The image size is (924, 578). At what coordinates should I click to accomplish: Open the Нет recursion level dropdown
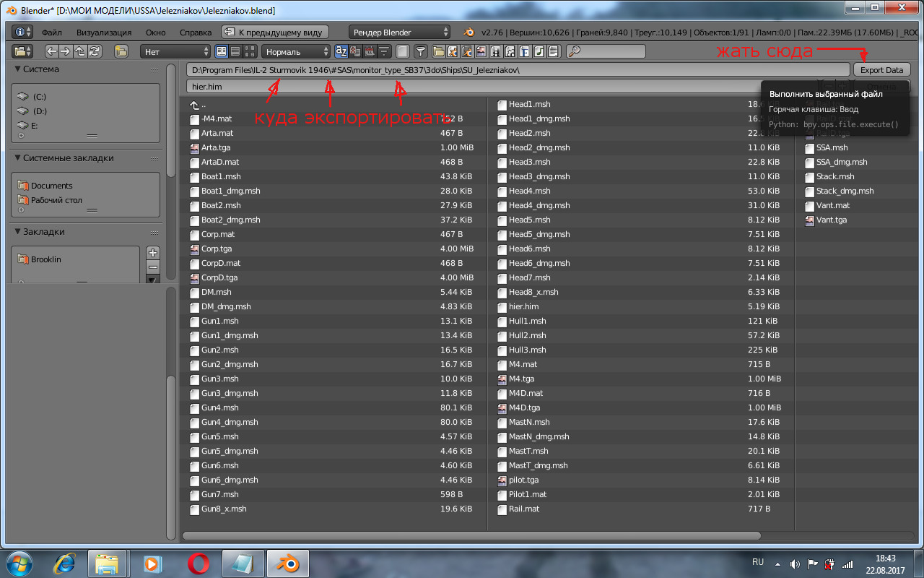tap(175, 51)
